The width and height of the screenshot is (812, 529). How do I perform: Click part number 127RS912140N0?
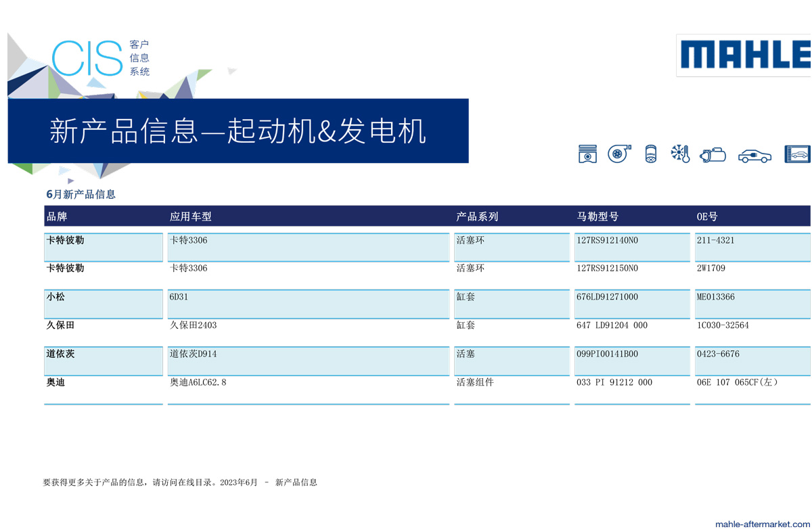tap(607, 240)
